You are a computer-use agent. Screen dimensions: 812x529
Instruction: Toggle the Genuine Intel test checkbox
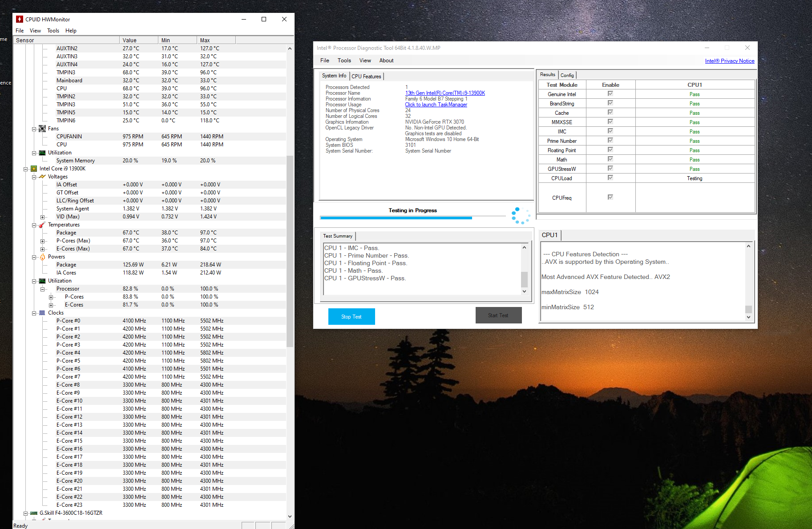[x=610, y=93]
